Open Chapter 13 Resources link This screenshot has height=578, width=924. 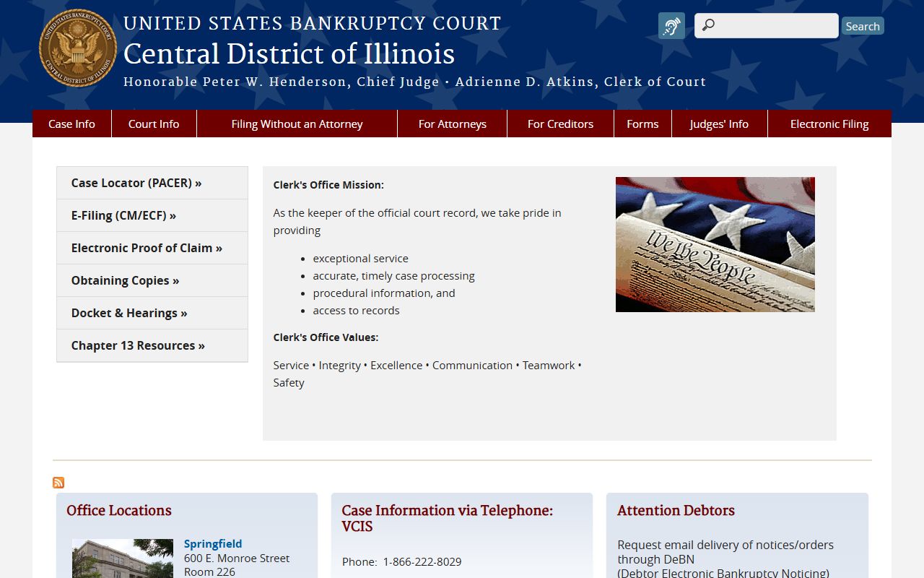(x=152, y=345)
